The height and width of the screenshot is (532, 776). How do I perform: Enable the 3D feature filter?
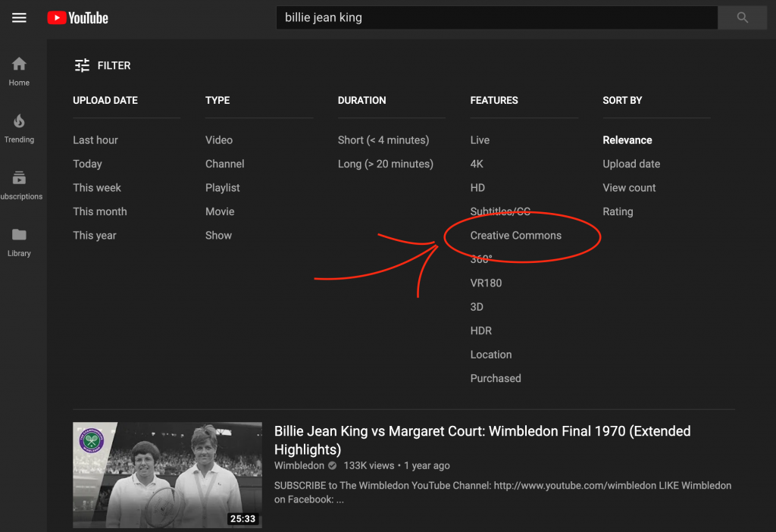pyautogui.click(x=477, y=307)
